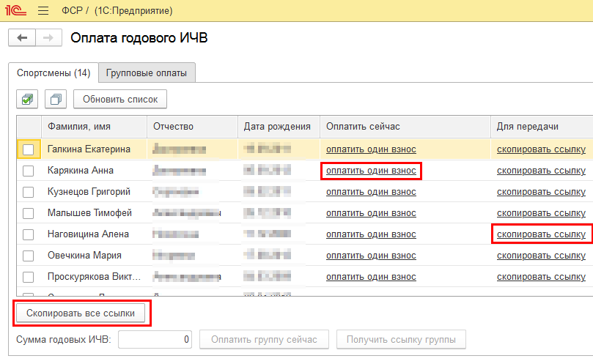Screen dimensions: 593x364
Task: Select the Спортсмены (14) tab
Action: coord(53,73)
